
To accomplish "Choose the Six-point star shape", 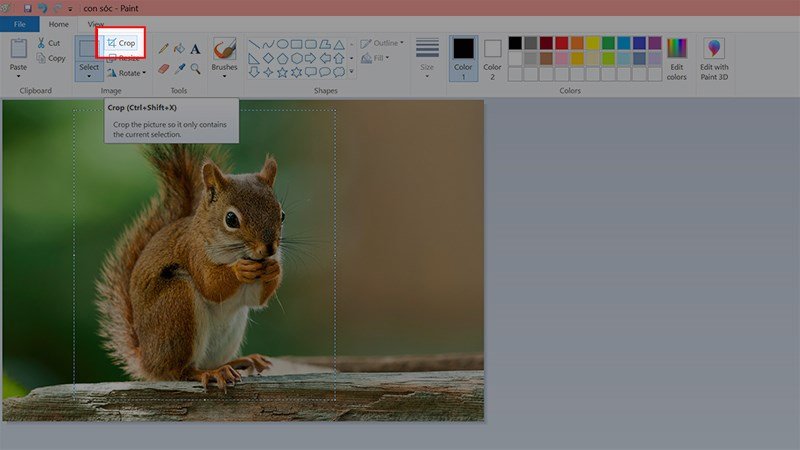I will [296, 72].
